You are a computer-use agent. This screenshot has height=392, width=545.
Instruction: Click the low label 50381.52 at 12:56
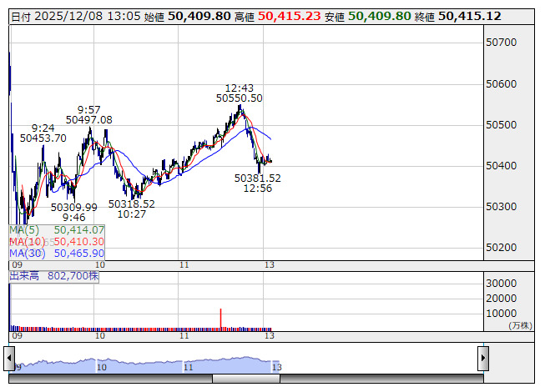click(x=258, y=178)
